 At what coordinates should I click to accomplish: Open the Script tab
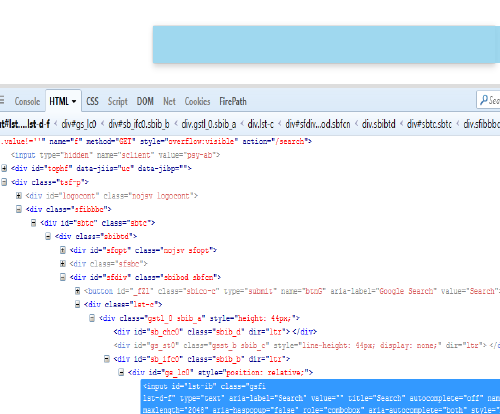(x=118, y=101)
